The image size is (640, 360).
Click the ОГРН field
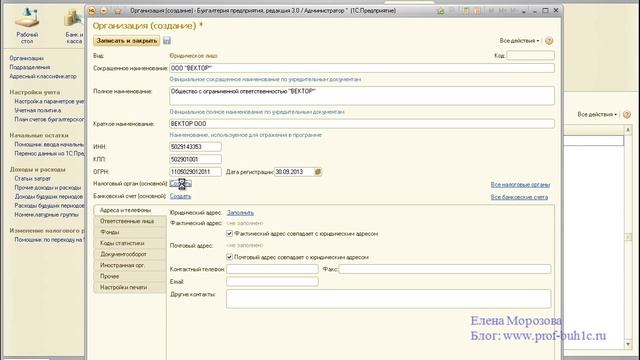195,172
